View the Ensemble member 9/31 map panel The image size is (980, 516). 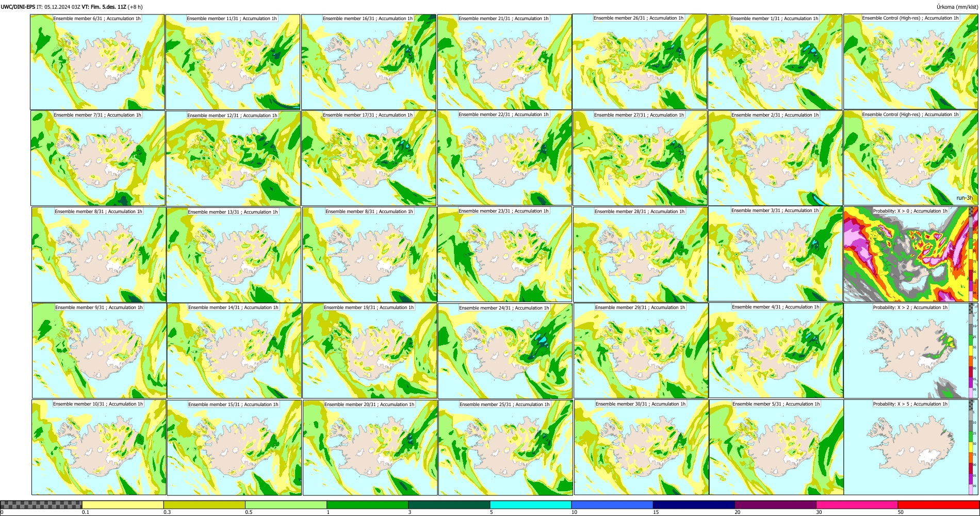99,351
